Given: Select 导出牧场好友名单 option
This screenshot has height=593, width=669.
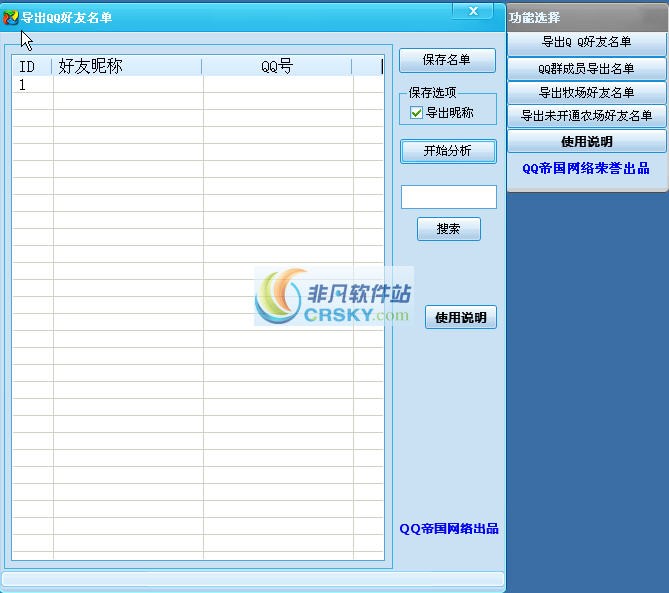Looking at the screenshot, I should [587, 92].
